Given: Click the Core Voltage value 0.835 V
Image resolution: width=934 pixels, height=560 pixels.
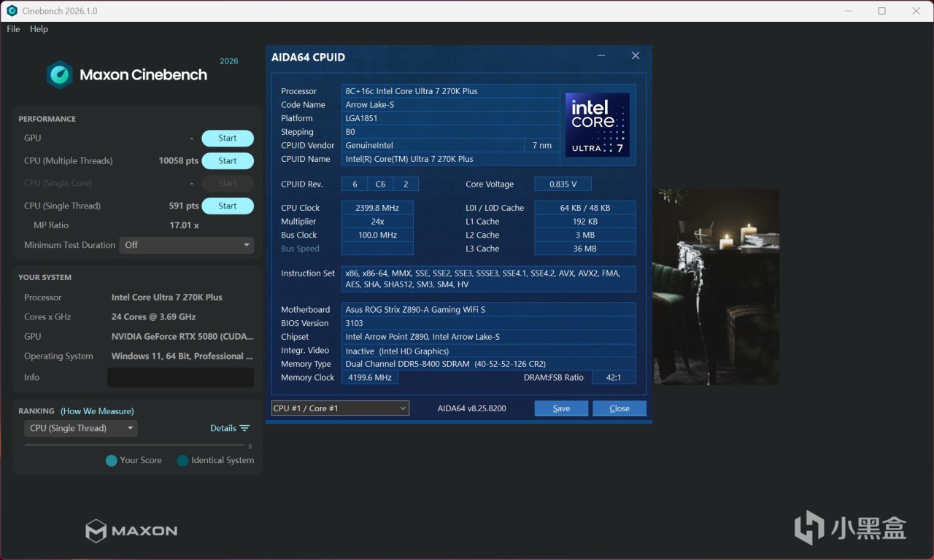Looking at the screenshot, I should point(563,184).
